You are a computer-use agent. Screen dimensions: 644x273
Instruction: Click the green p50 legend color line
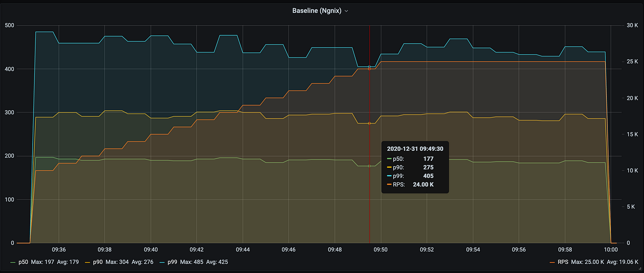click(x=13, y=262)
